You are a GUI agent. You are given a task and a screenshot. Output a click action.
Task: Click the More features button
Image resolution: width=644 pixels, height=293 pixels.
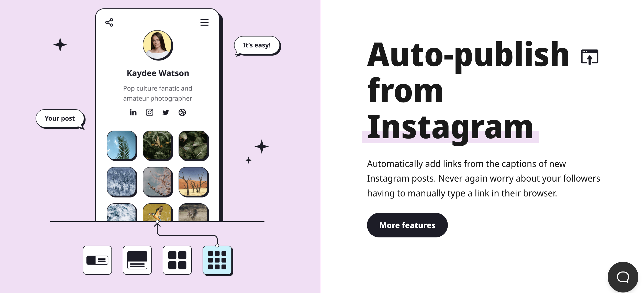click(x=407, y=225)
